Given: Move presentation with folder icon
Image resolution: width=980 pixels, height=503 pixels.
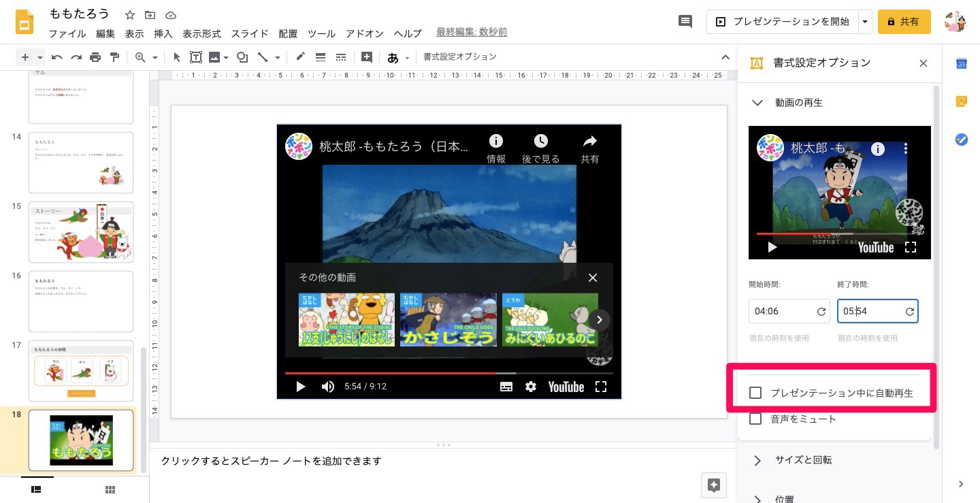Looking at the screenshot, I should pos(150,15).
